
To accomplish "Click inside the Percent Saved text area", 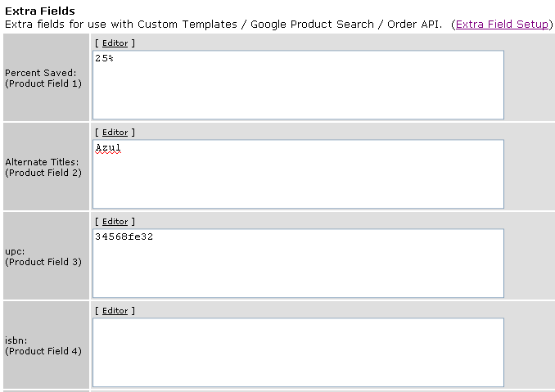I will 298,85.
